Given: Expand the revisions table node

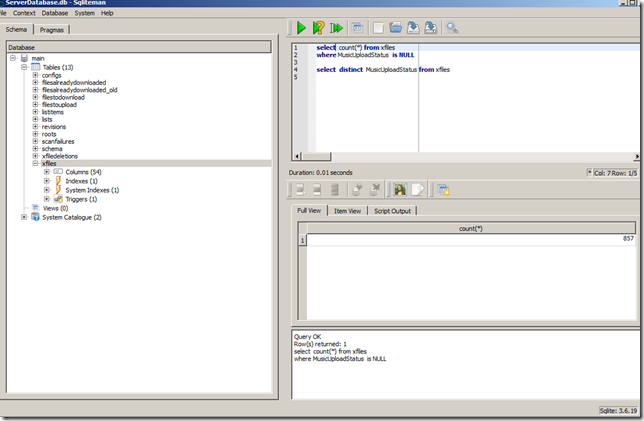Looking at the screenshot, I should [x=35, y=127].
